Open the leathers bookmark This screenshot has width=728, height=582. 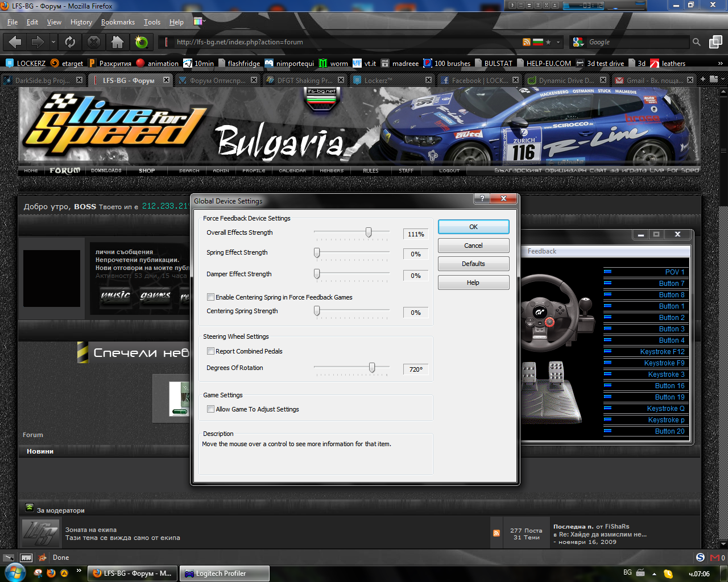pos(668,63)
